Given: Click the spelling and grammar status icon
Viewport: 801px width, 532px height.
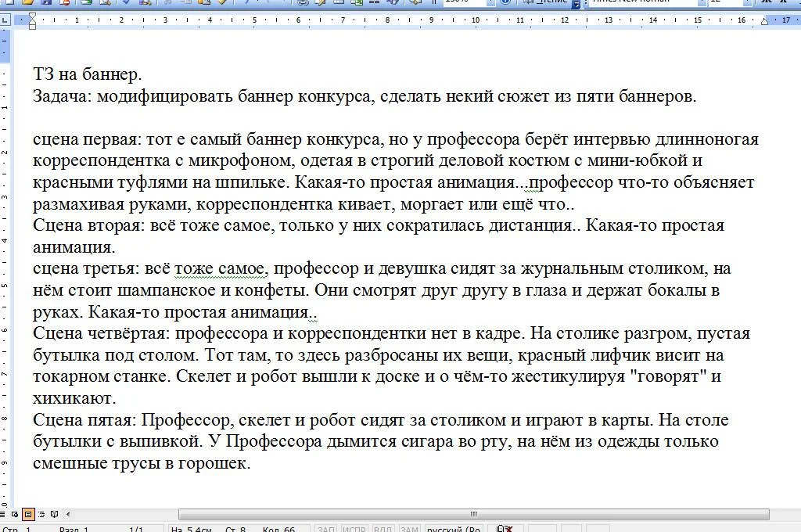Looking at the screenshot, I should point(505,529).
